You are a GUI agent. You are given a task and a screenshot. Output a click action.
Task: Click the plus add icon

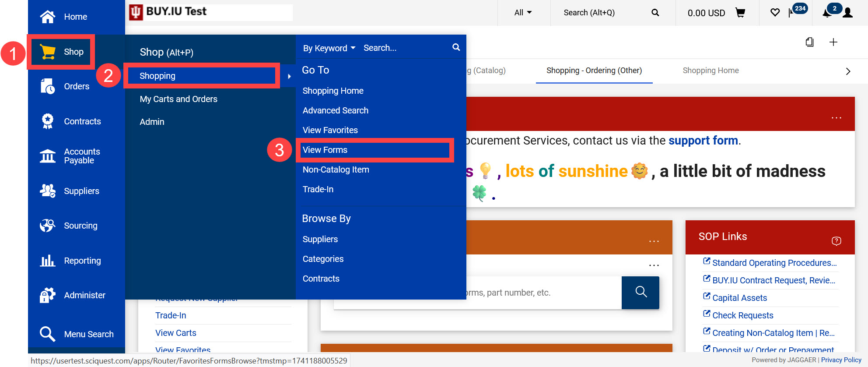coord(833,42)
